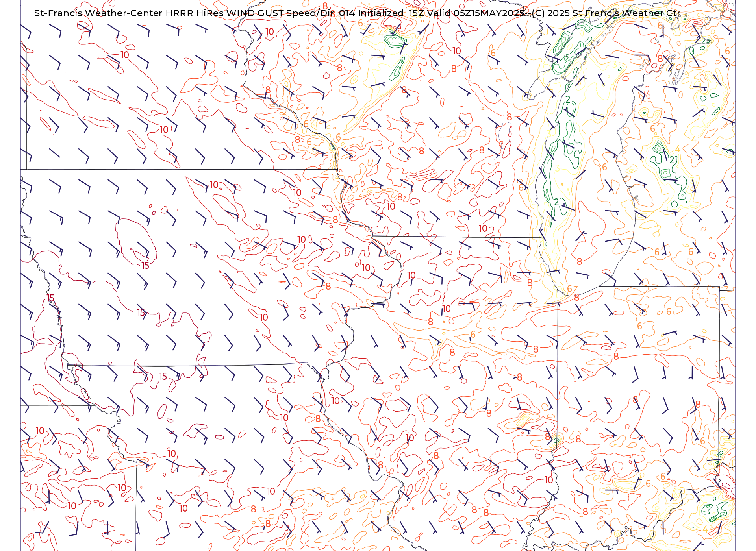756x551 pixels.
Task: Click the "HRRR HiRes" model name text
Action: 195,13
